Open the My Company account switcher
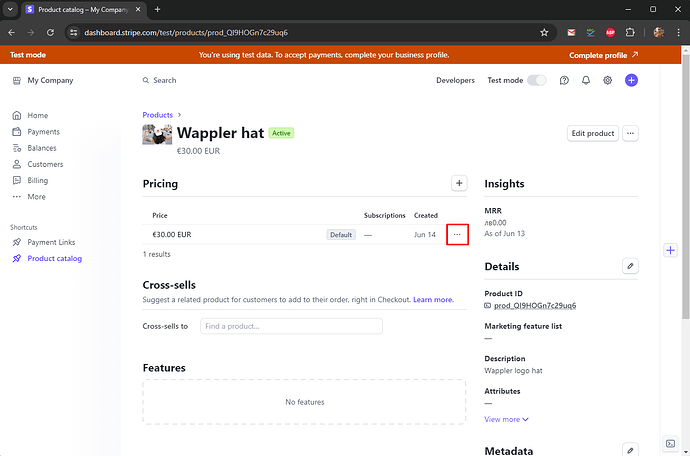The height and width of the screenshot is (456, 690). [43, 81]
